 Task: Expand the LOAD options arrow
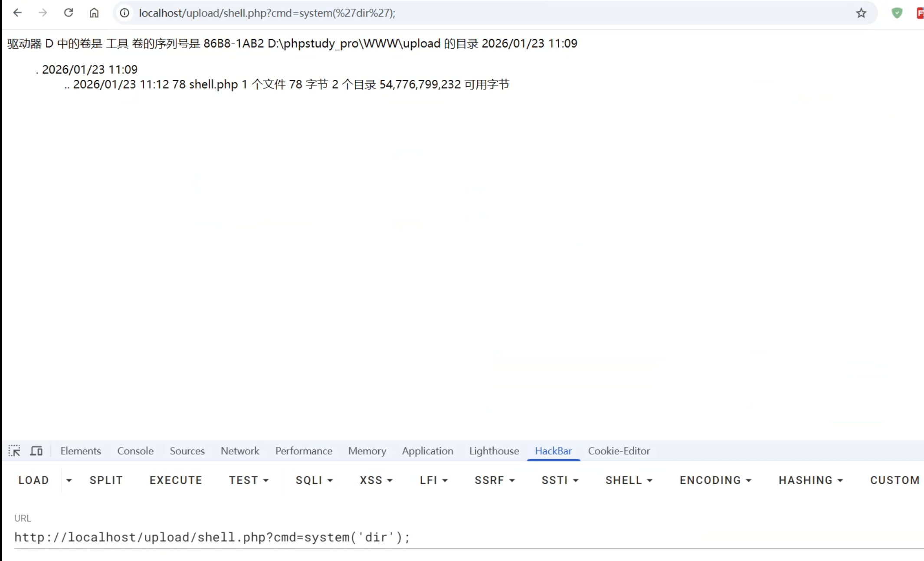[x=69, y=480]
